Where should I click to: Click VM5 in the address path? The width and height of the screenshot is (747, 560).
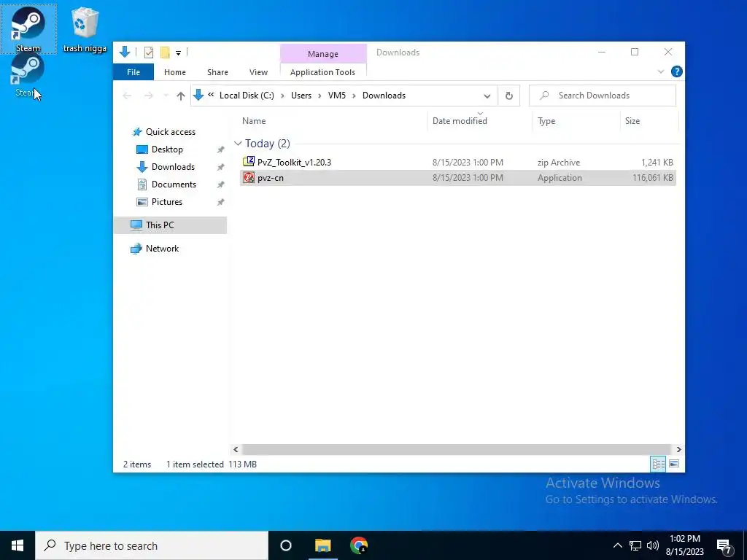pyautogui.click(x=337, y=96)
